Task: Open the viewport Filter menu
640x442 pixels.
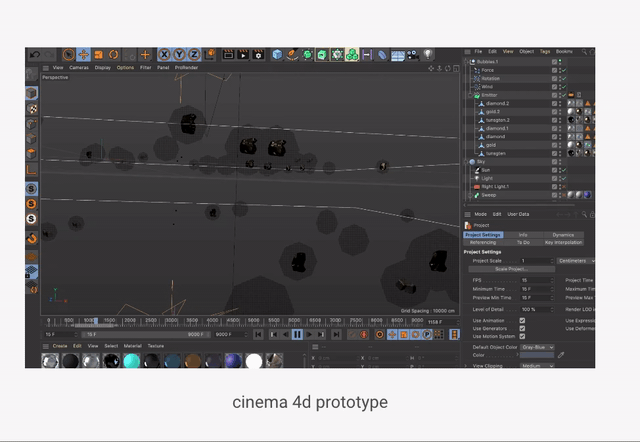Action: (x=146, y=68)
